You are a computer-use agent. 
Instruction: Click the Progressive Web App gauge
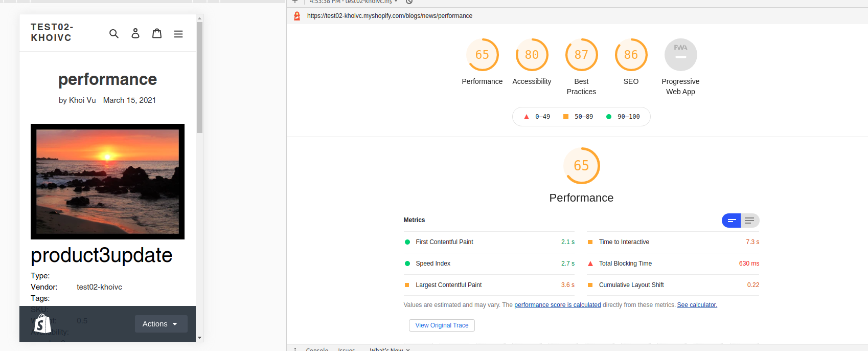(680, 55)
